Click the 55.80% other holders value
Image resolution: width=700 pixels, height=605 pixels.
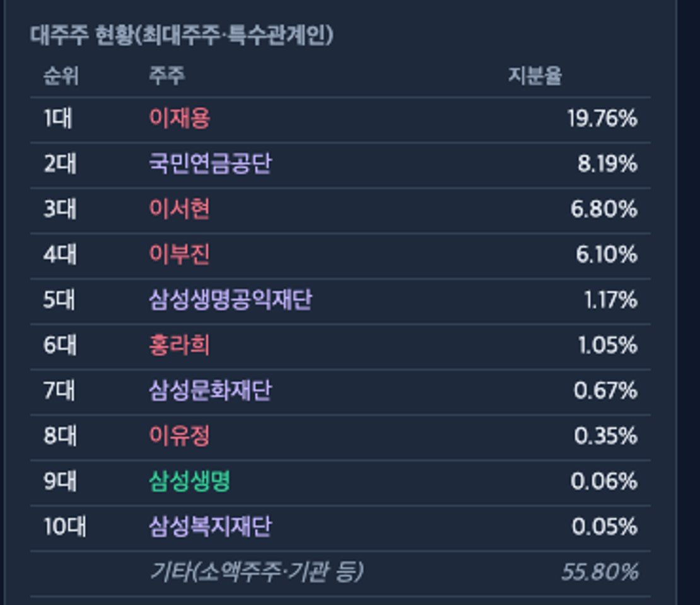click(x=600, y=572)
